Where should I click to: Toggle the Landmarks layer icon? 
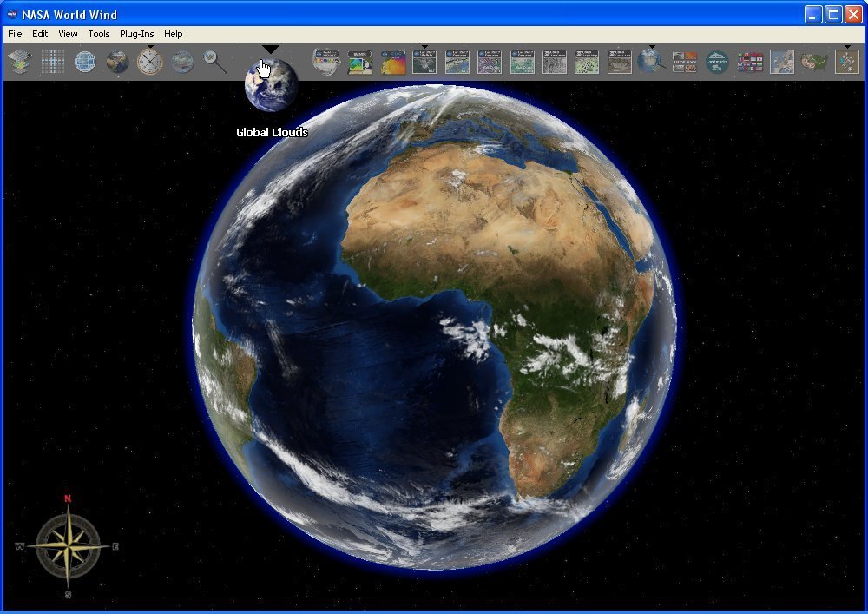coord(717,62)
